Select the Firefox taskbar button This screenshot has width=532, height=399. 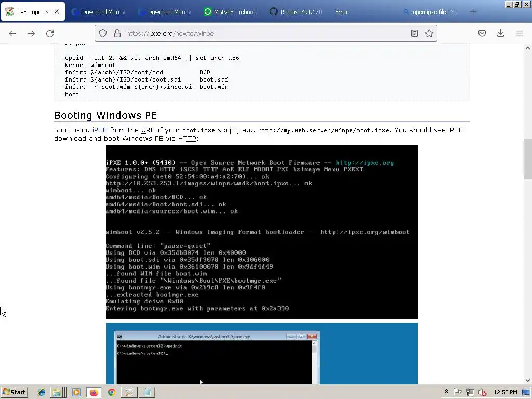click(x=94, y=393)
